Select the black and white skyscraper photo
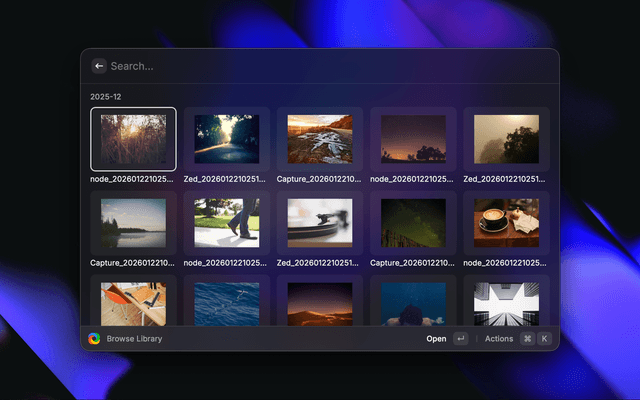 tap(507, 303)
